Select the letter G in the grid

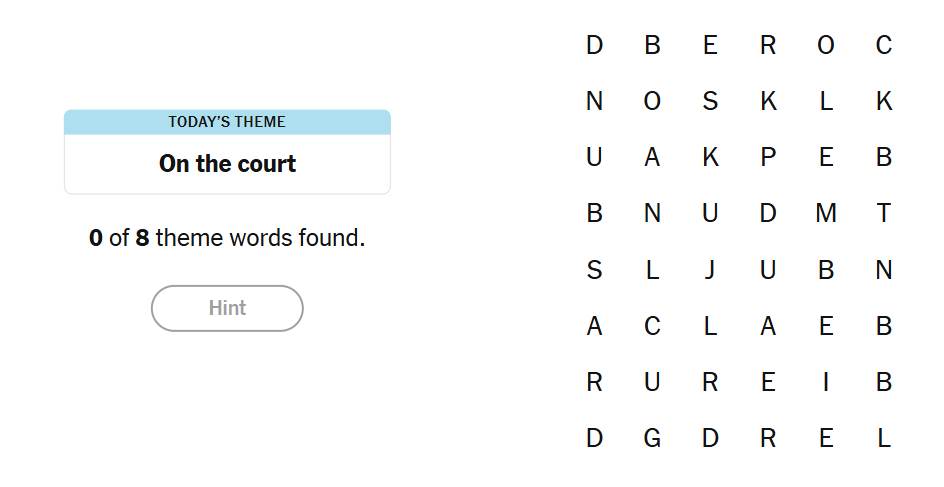(x=652, y=438)
